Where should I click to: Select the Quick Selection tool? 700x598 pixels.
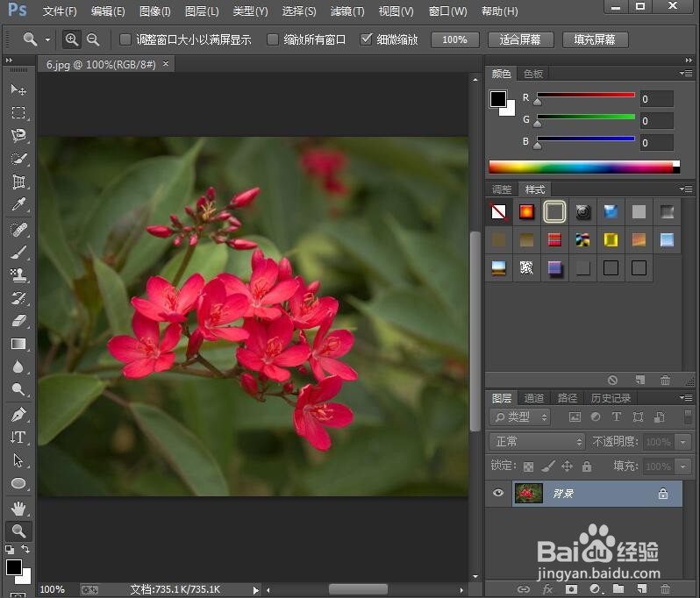tap(18, 159)
